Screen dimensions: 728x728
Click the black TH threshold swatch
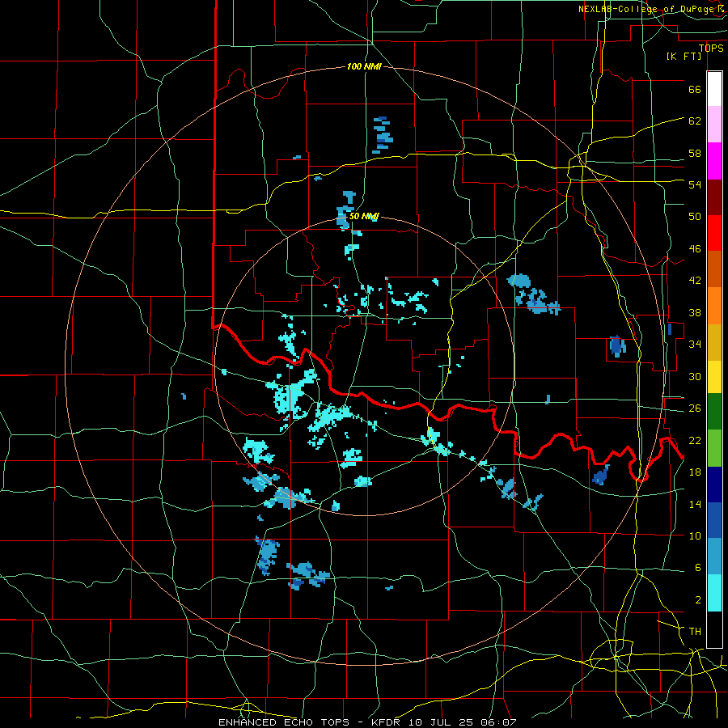[x=714, y=629]
